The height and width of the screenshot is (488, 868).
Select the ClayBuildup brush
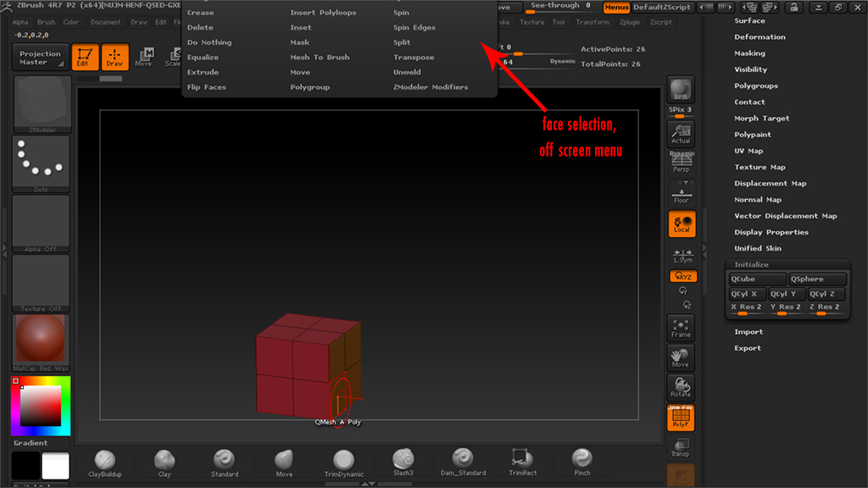(104, 463)
